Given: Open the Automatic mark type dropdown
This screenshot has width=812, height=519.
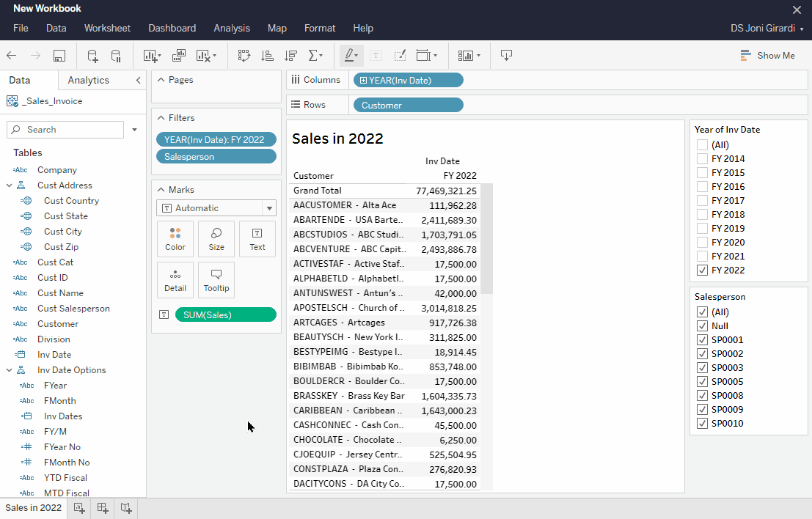Looking at the screenshot, I should tap(216, 208).
